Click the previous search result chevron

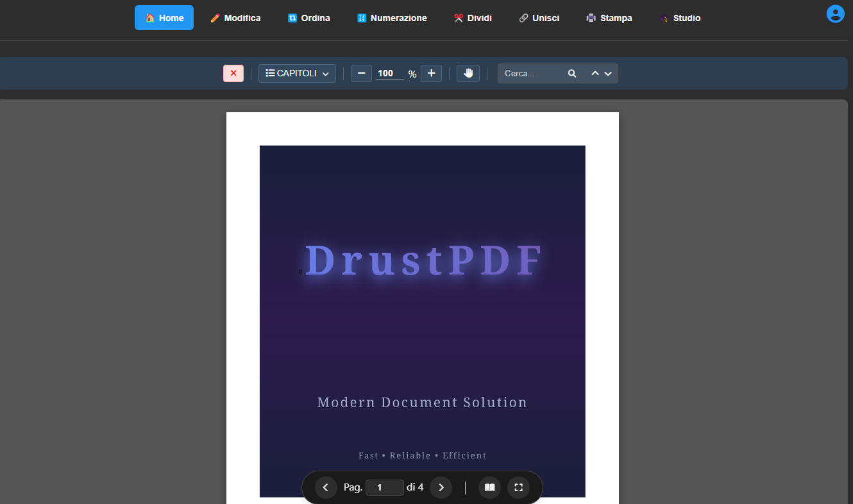click(x=595, y=73)
